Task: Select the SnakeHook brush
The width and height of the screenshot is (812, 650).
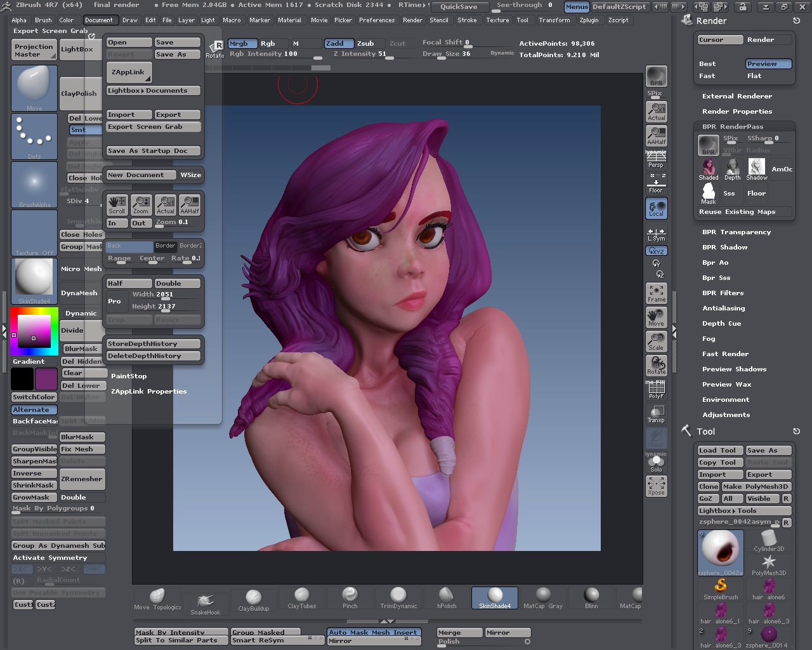Action: [x=206, y=604]
